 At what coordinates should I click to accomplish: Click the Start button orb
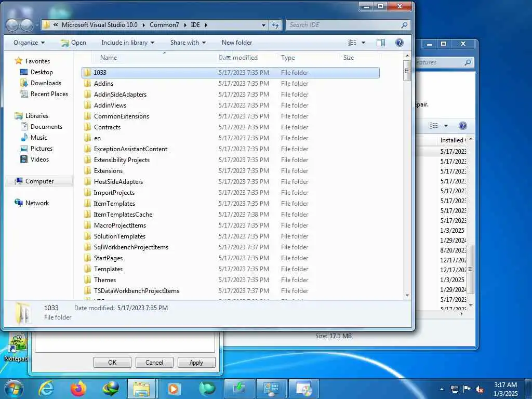click(x=14, y=389)
